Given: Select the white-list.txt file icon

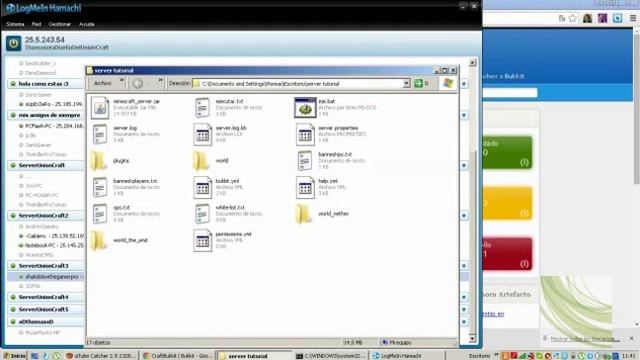Looking at the screenshot, I should coord(202,214).
